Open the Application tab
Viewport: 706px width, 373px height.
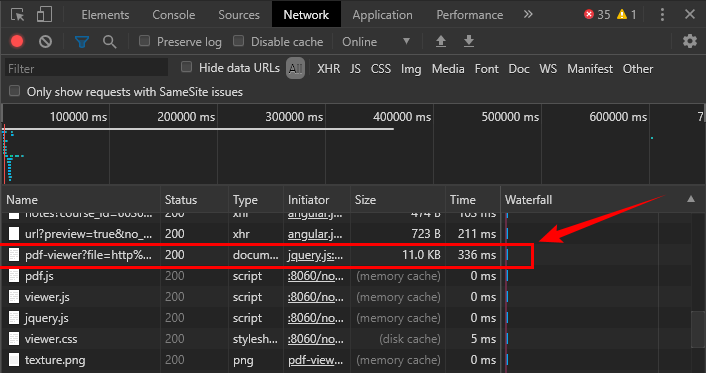click(x=382, y=15)
